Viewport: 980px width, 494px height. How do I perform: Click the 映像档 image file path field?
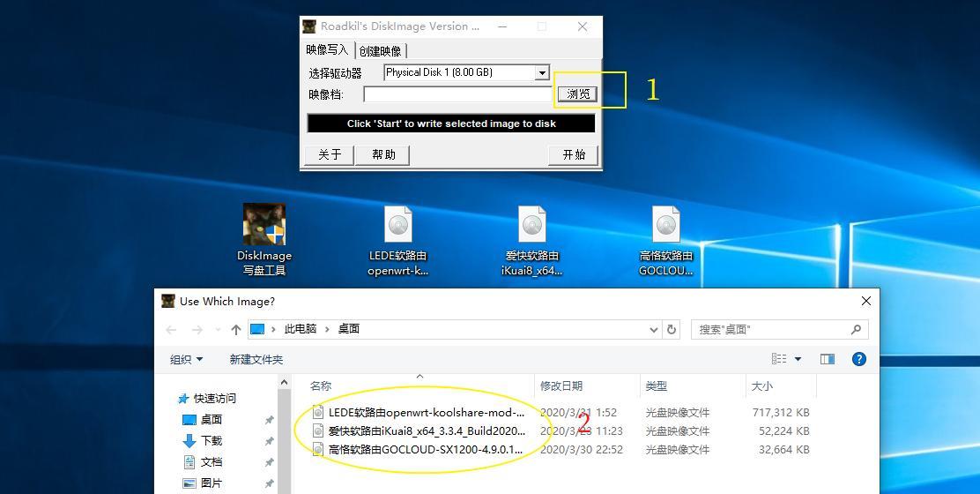(x=458, y=94)
